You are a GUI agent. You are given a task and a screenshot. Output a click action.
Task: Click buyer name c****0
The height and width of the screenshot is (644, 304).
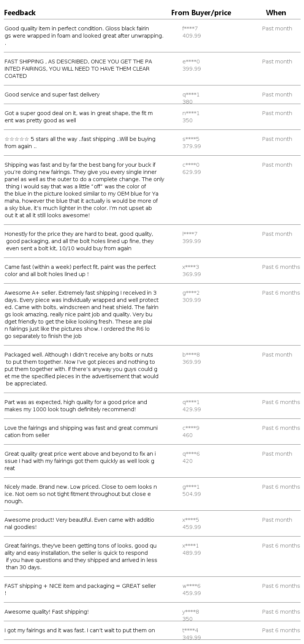(191, 165)
